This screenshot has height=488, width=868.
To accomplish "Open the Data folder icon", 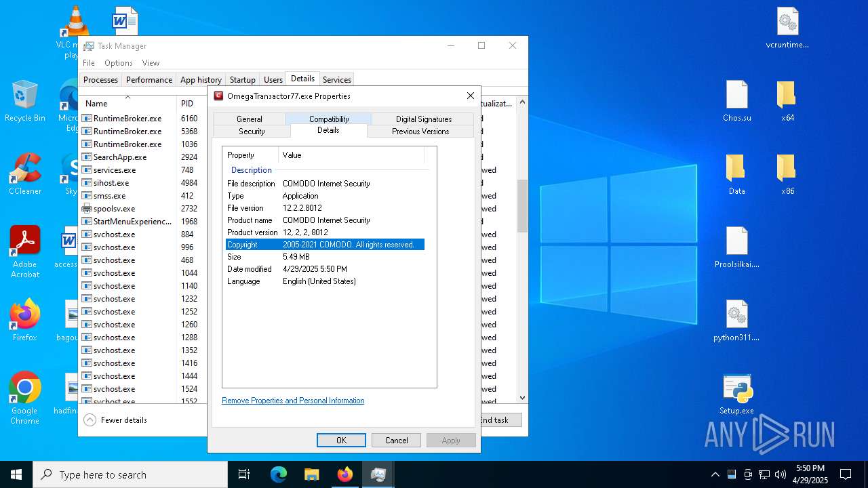I will point(736,174).
